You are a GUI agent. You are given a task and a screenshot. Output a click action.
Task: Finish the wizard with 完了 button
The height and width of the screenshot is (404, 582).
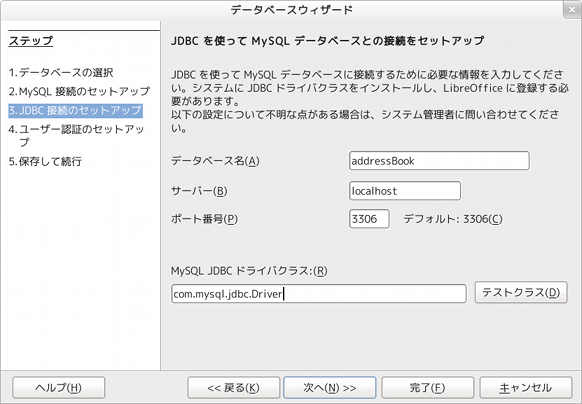(428, 388)
